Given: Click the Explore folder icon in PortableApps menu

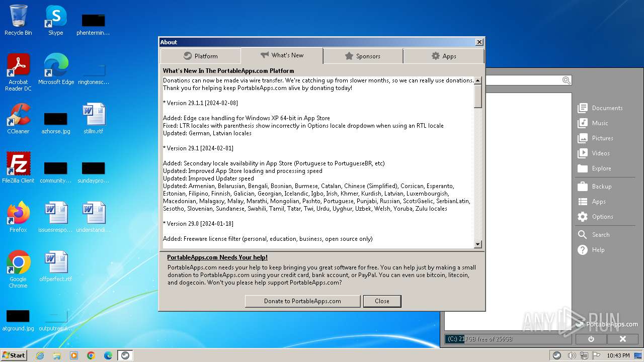Looking at the screenshot, I should click(583, 168).
